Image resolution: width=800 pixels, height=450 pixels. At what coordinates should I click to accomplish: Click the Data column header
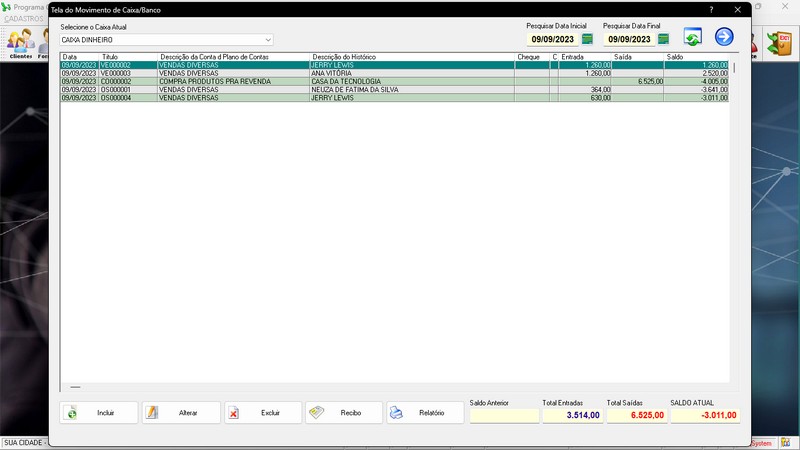click(80, 57)
